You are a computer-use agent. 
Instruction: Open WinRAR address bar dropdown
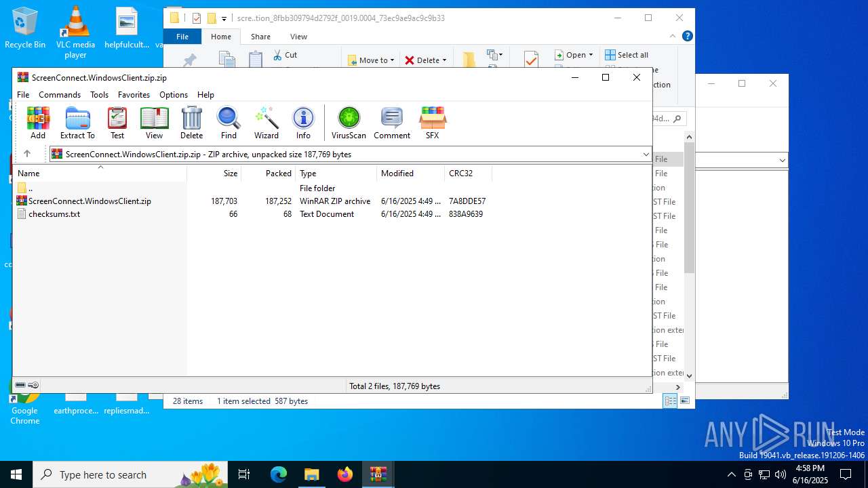pos(646,155)
